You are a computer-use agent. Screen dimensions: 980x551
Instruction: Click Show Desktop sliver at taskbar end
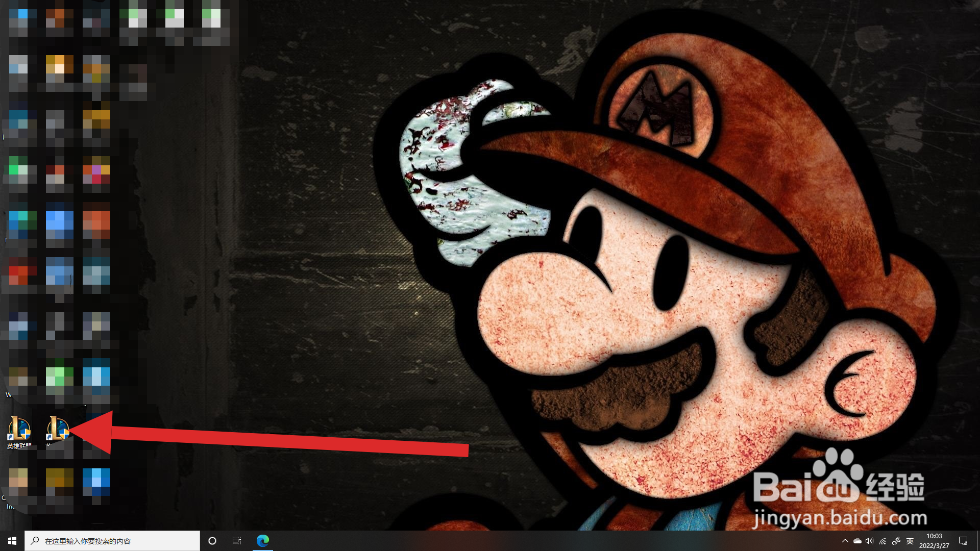tap(978, 541)
